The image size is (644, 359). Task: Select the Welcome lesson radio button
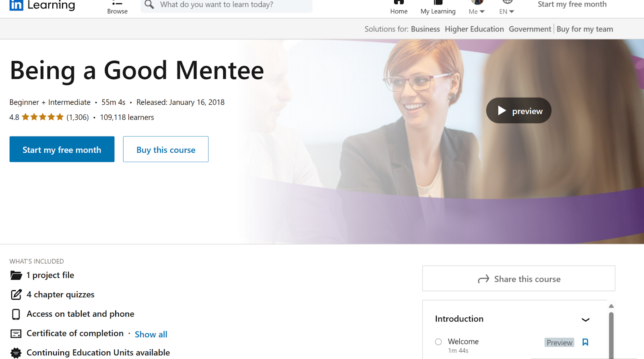(x=438, y=342)
